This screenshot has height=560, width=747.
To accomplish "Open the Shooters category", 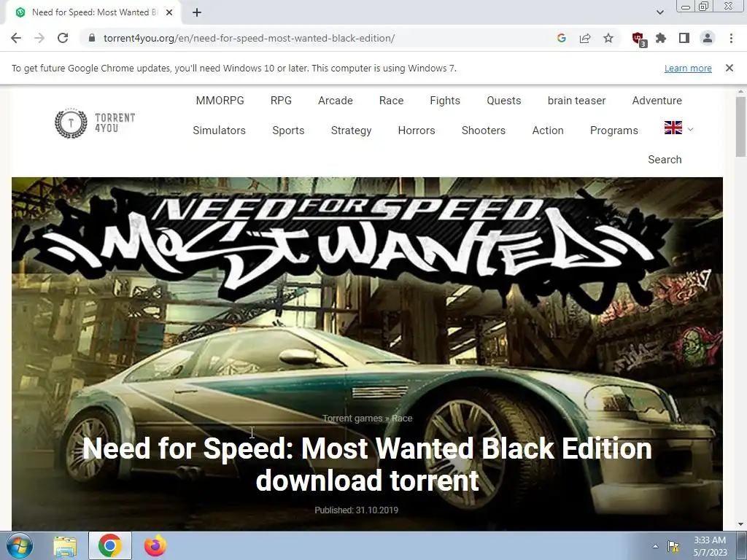I will pos(483,131).
